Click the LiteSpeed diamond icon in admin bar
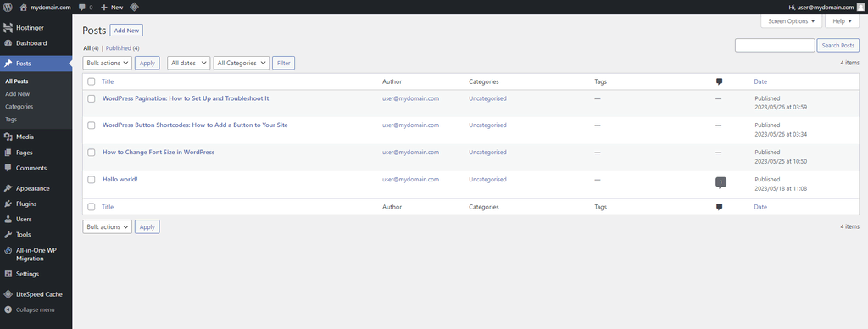 pyautogui.click(x=134, y=7)
